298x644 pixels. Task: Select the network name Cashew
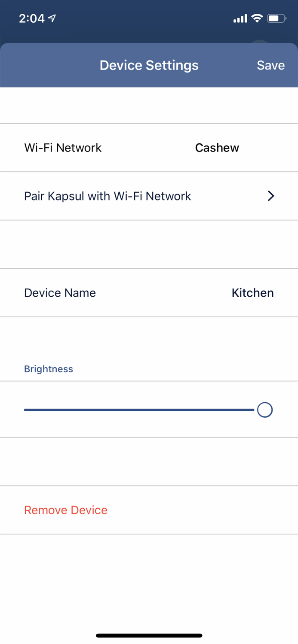tap(217, 147)
